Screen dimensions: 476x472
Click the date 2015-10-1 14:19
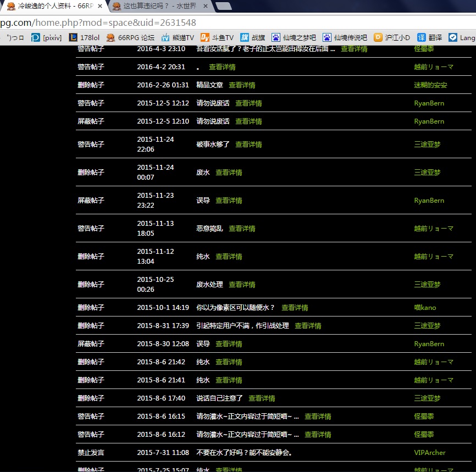pos(163,308)
